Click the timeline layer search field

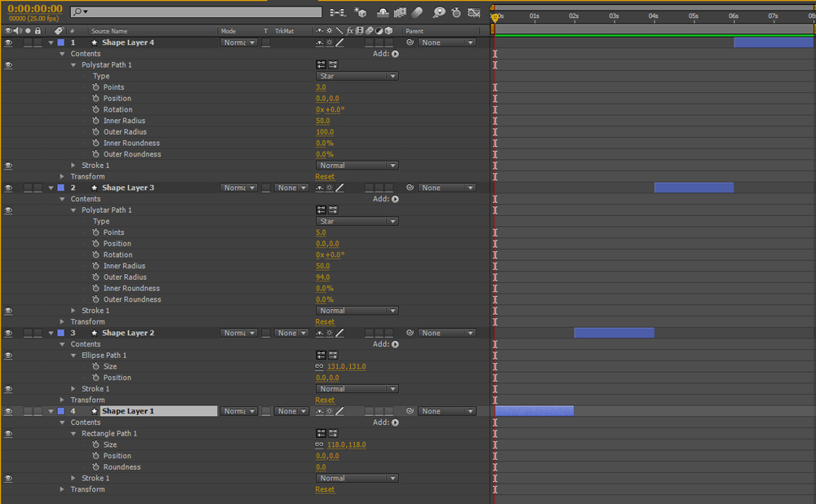click(x=196, y=11)
